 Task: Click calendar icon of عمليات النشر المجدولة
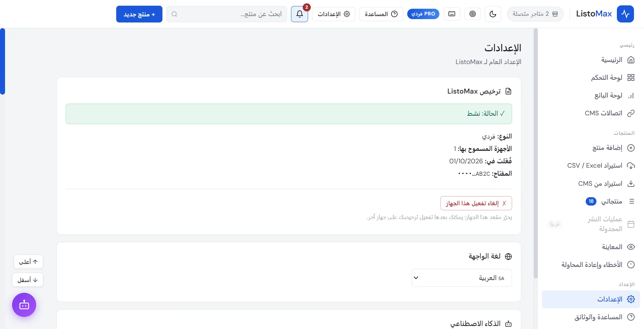pos(631,224)
